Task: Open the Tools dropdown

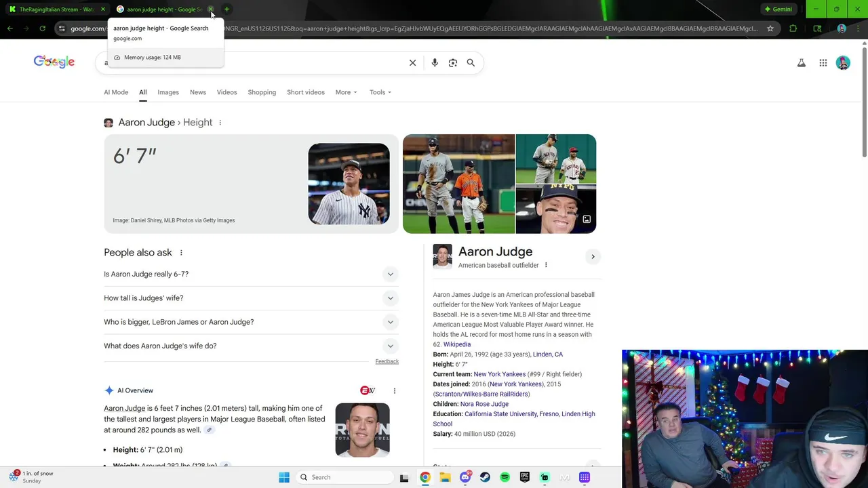Action: (x=380, y=92)
